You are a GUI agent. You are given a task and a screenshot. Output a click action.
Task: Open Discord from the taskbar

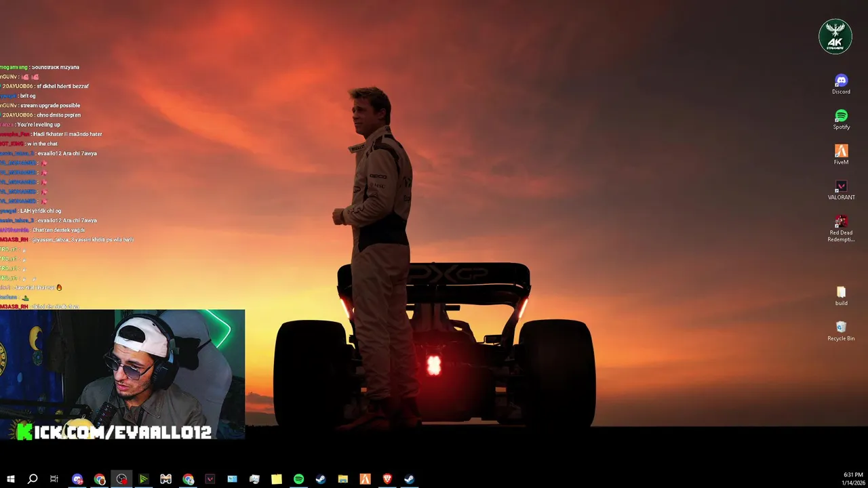point(77,479)
